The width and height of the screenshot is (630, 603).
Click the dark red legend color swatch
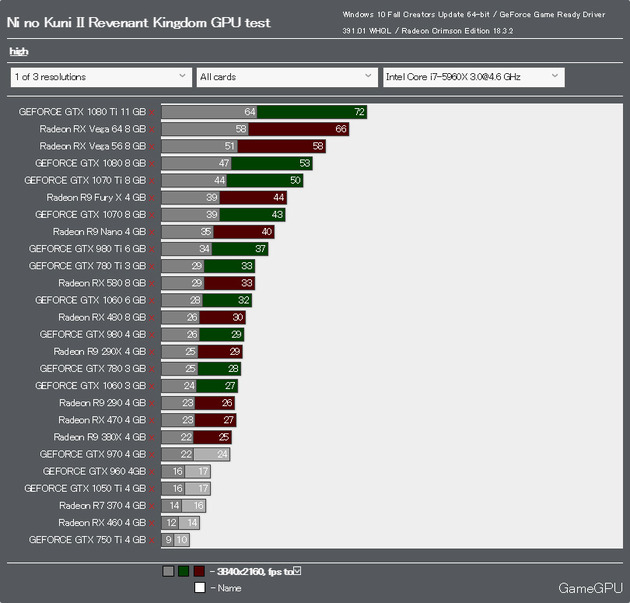click(x=199, y=571)
